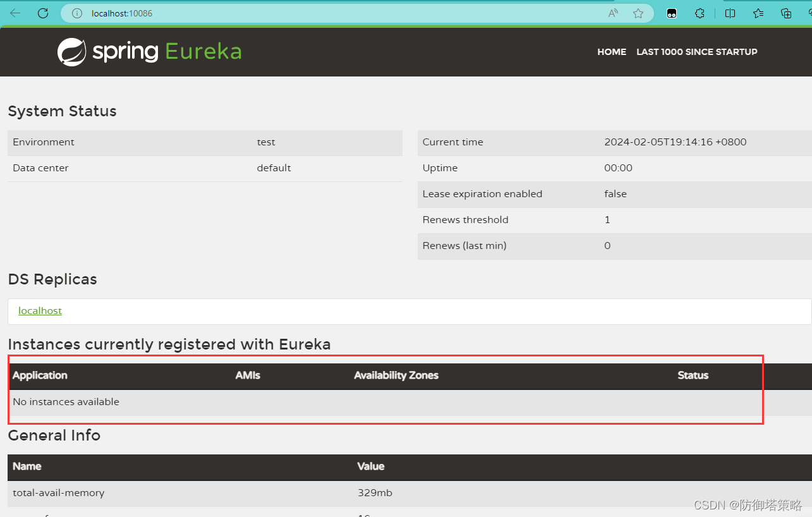Open LAST 1000 SINCE STARTUP

pos(697,52)
